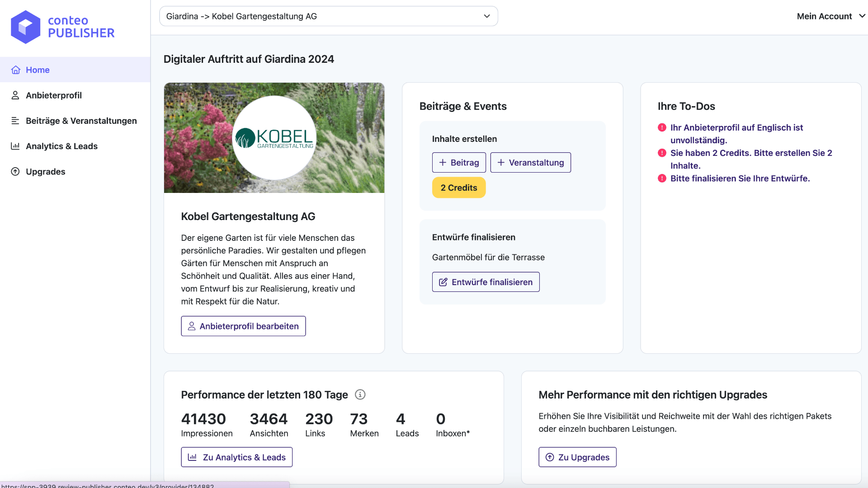Image resolution: width=868 pixels, height=488 pixels.
Task: Click the Digitaler Auftritt auf Giardina 2024 heading
Action: (249, 59)
